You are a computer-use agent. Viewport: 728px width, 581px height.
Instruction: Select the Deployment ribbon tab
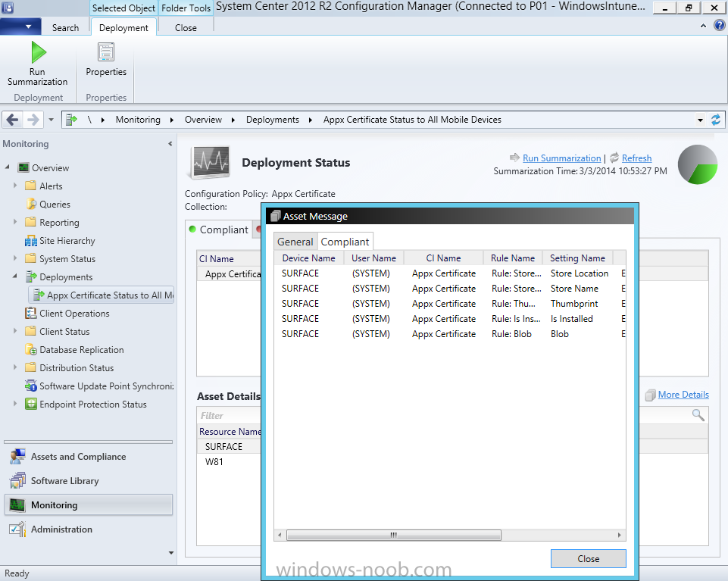(x=123, y=28)
